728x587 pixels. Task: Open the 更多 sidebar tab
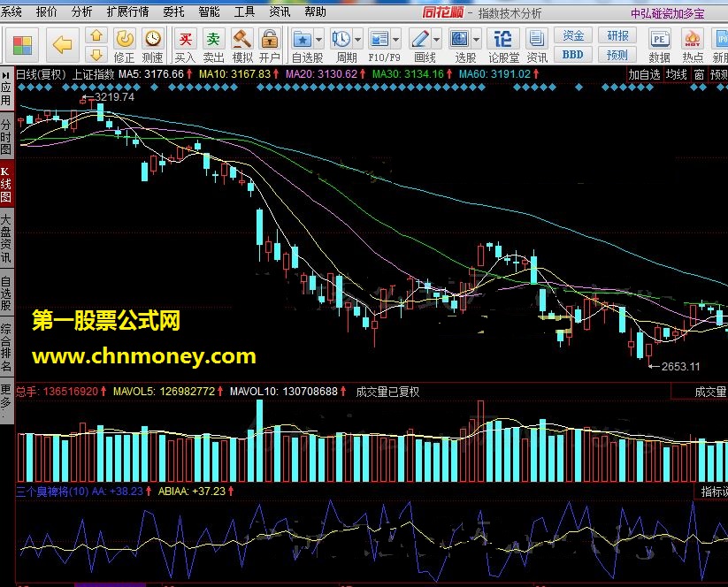click(x=6, y=400)
